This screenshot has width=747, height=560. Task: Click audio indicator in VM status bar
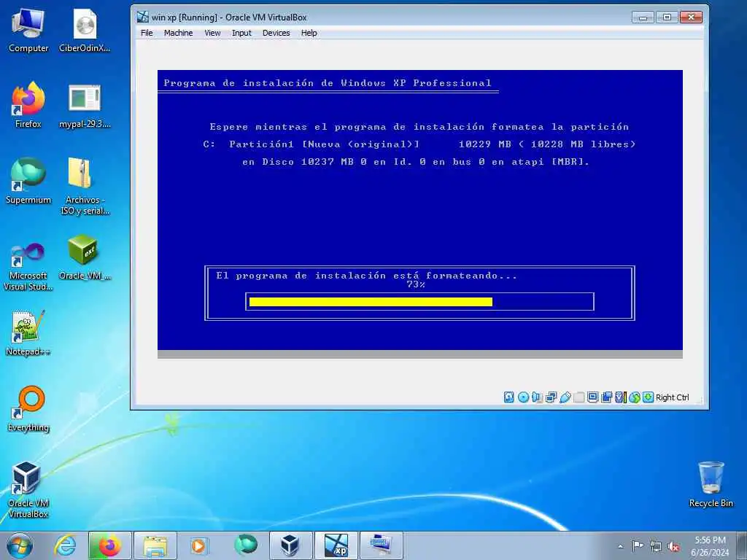(x=537, y=397)
